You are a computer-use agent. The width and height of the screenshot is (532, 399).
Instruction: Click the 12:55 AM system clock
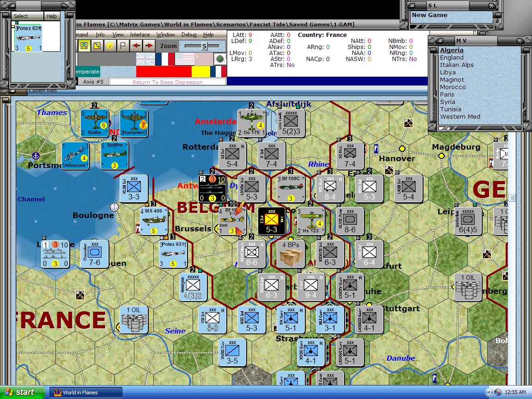(x=515, y=392)
